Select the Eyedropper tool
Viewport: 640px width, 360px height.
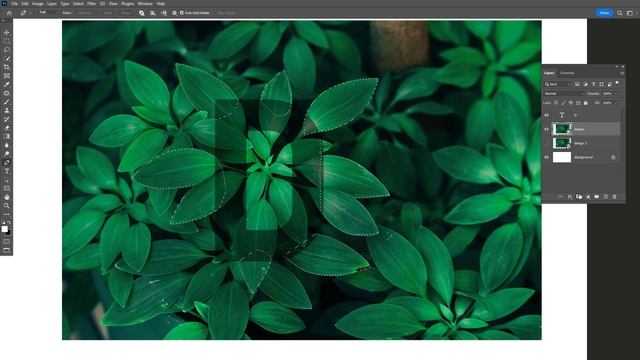7,84
